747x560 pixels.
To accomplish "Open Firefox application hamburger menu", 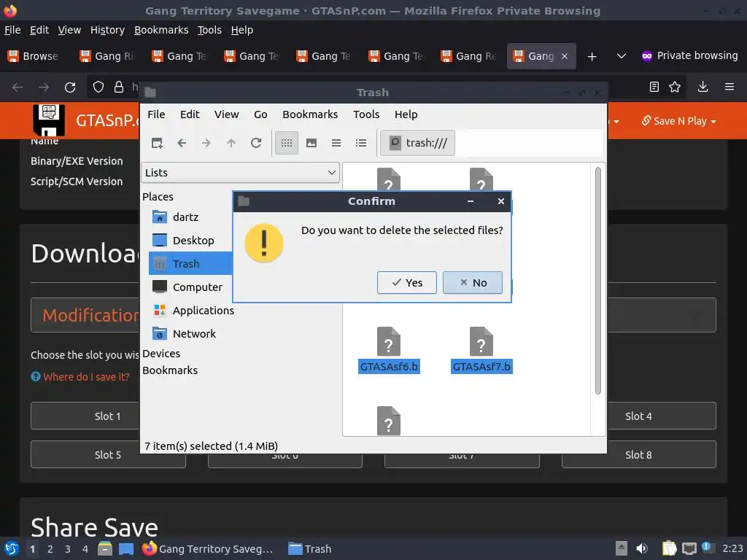I will 729,87.
